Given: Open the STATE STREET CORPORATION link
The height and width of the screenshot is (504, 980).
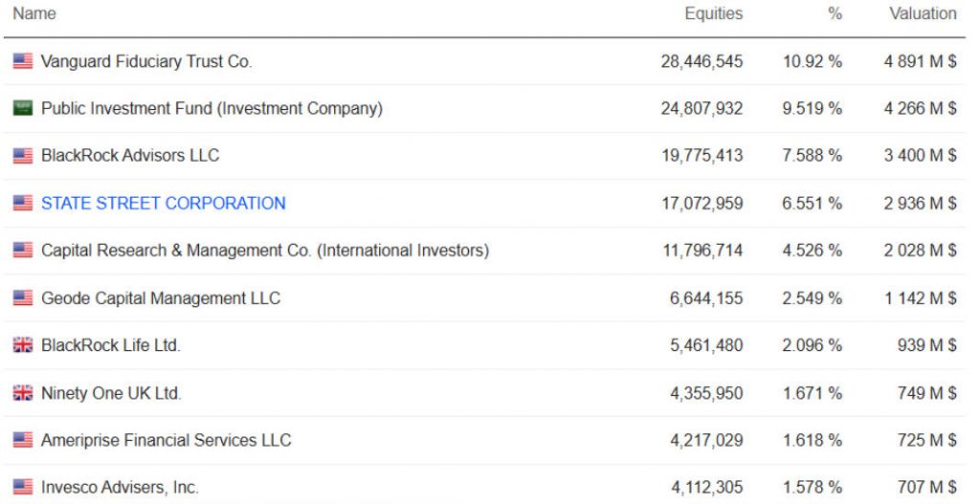Looking at the screenshot, I should point(163,203).
